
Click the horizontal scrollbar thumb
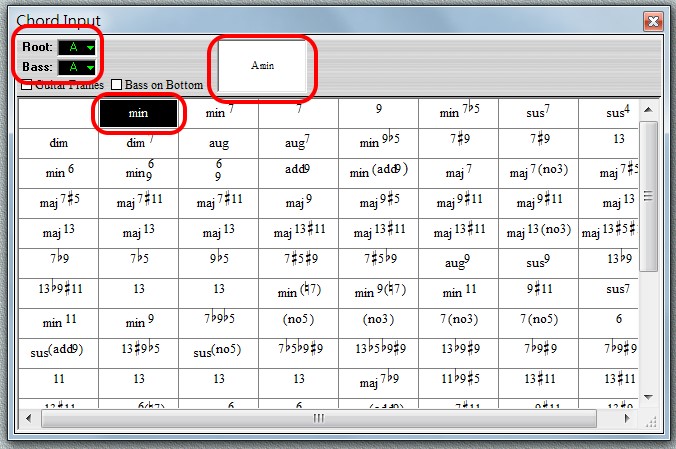319,418
